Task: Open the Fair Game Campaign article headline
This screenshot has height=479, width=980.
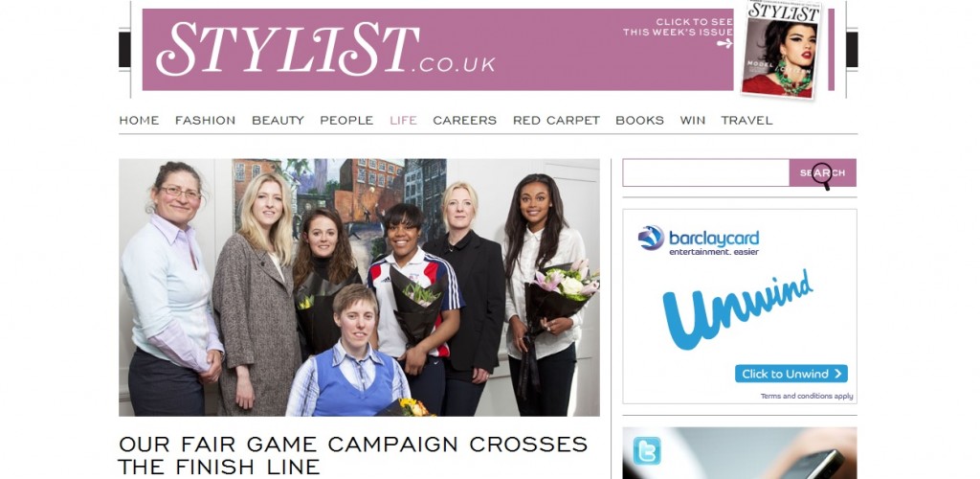Action: (353, 455)
